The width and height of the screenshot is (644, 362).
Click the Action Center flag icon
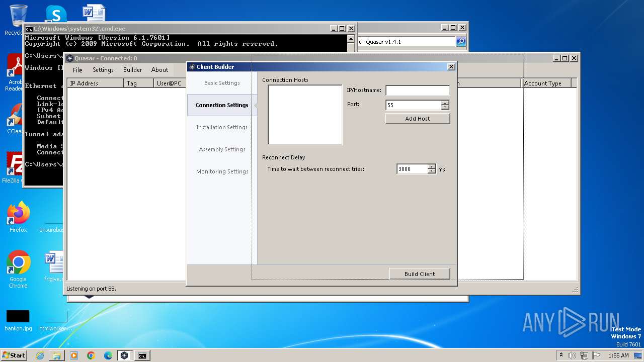coord(596,355)
